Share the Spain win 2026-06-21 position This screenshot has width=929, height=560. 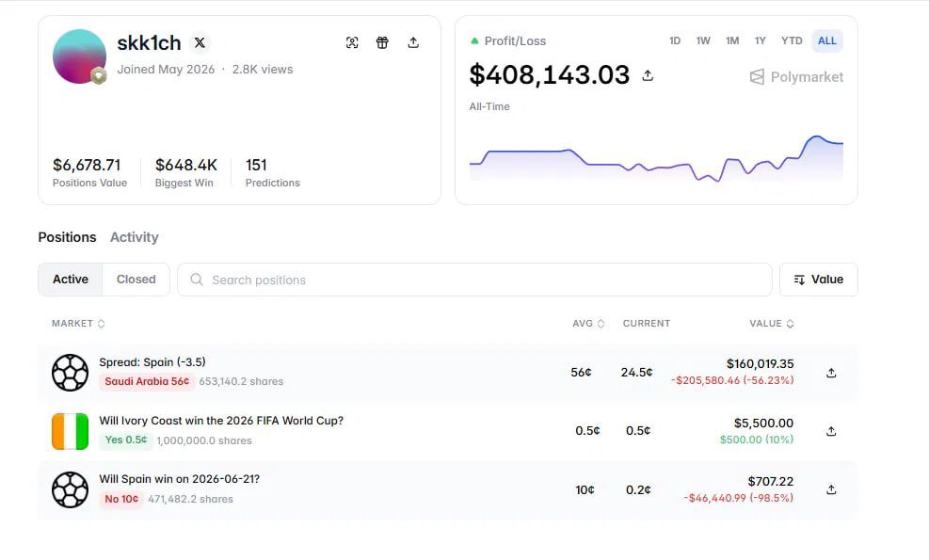tap(831, 489)
